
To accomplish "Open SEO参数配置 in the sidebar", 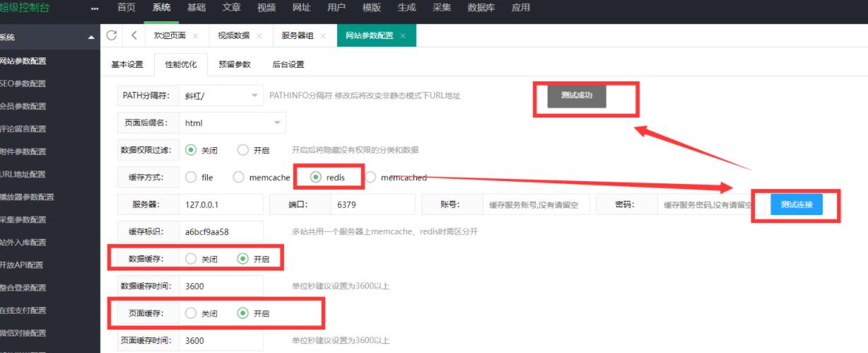I will coord(23,83).
